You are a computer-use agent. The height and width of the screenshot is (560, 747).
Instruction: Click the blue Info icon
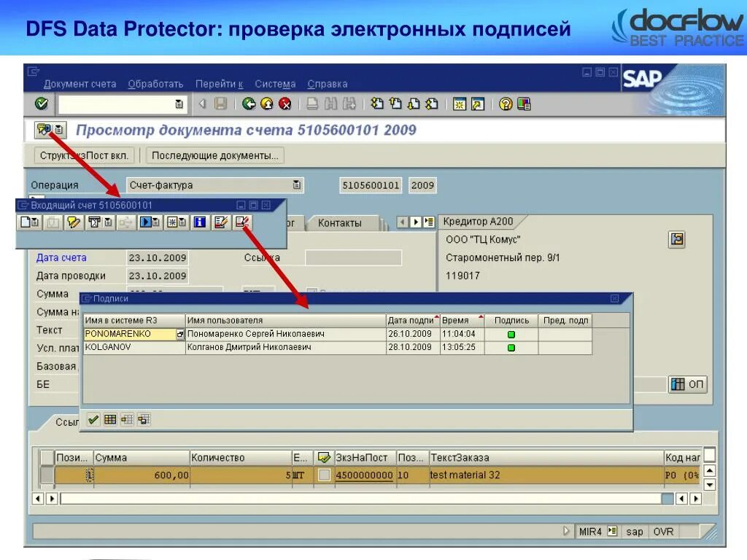coord(200,222)
